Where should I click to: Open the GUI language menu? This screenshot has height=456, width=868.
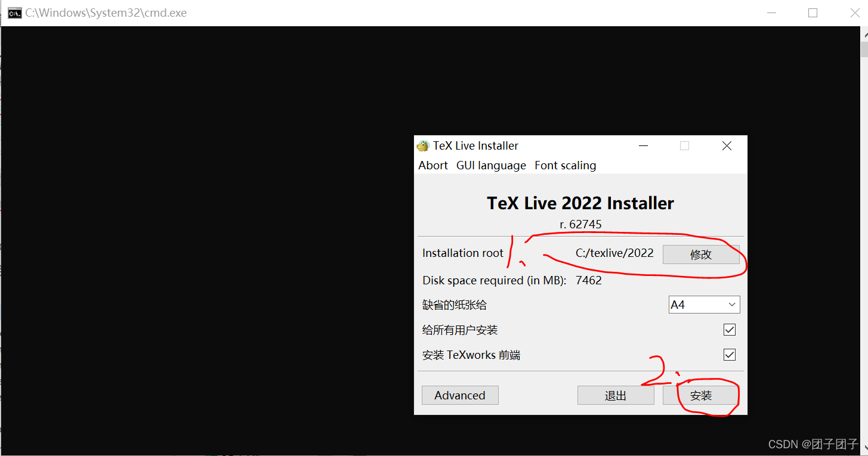pyautogui.click(x=491, y=165)
